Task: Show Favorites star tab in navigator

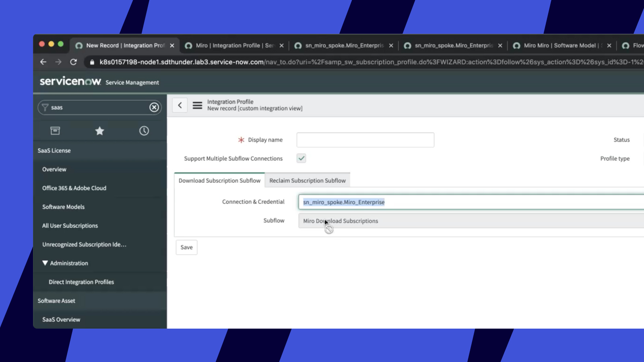Action: [x=99, y=131]
